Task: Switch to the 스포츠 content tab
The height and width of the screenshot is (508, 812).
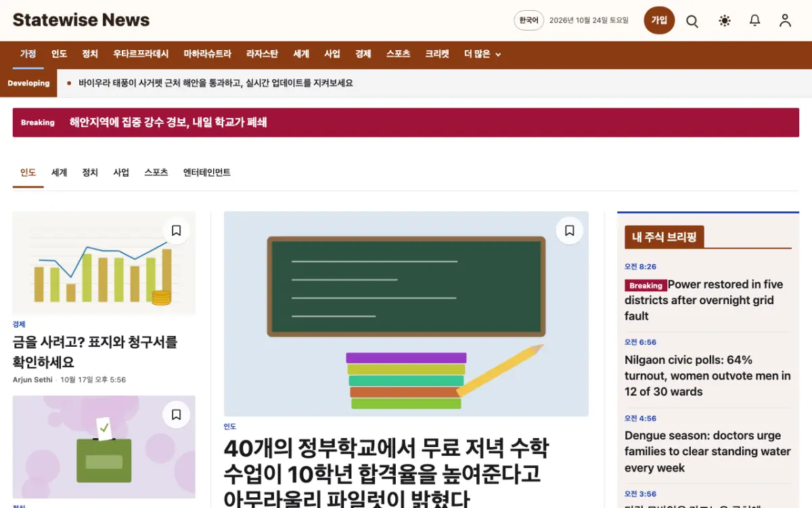Action: tap(156, 173)
